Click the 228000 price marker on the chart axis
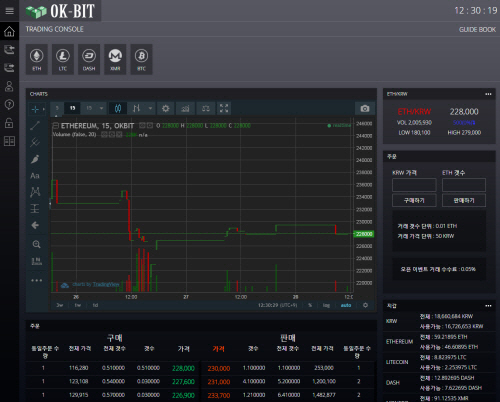This screenshot has height=402, width=500. (364, 234)
